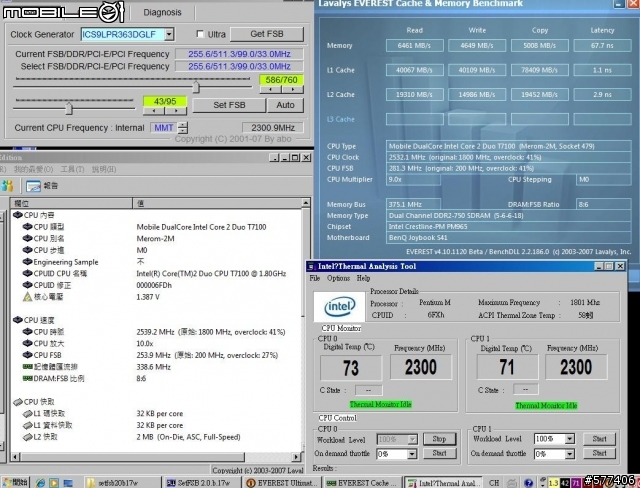Launch Internet Explorer from quick launch
The image size is (640, 488).
40,483
